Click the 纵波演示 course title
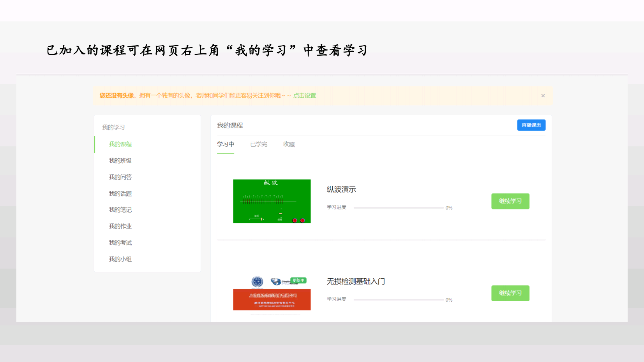 click(341, 190)
